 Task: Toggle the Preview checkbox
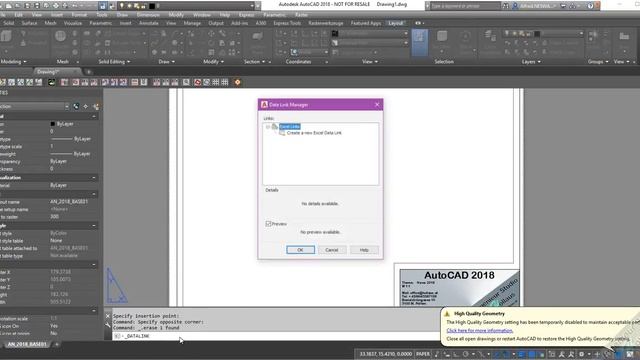click(269, 224)
